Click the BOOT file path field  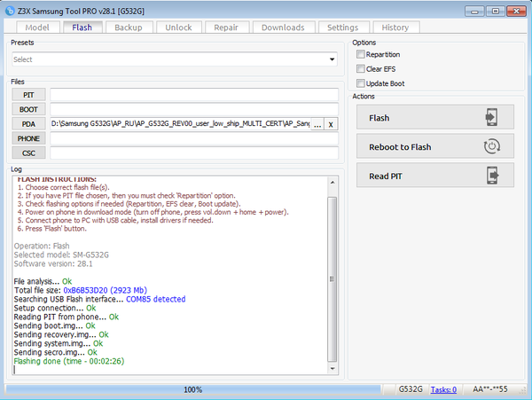click(x=195, y=109)
